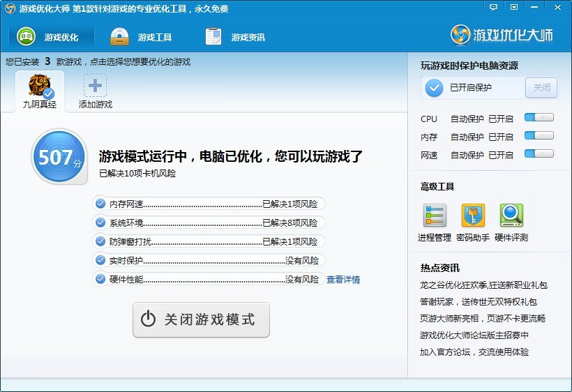Open the 游戏资讯 tab
The width and height of the screenshot is (572, 392).
coord(235,37)
